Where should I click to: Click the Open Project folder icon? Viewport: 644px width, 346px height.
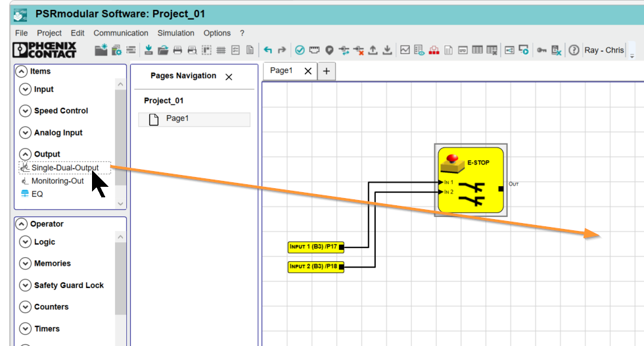[163, 50]
